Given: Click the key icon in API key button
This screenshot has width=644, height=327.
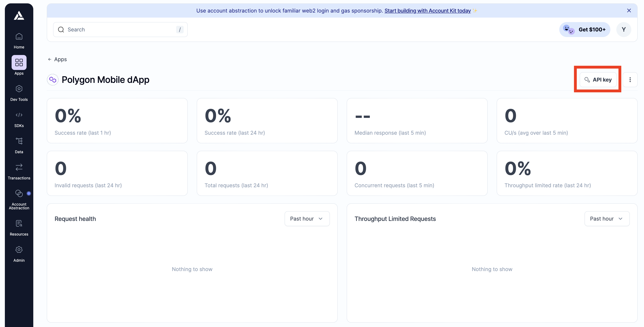Looking at the screenshot, I should pyautogui.click(x=587, y=80).
